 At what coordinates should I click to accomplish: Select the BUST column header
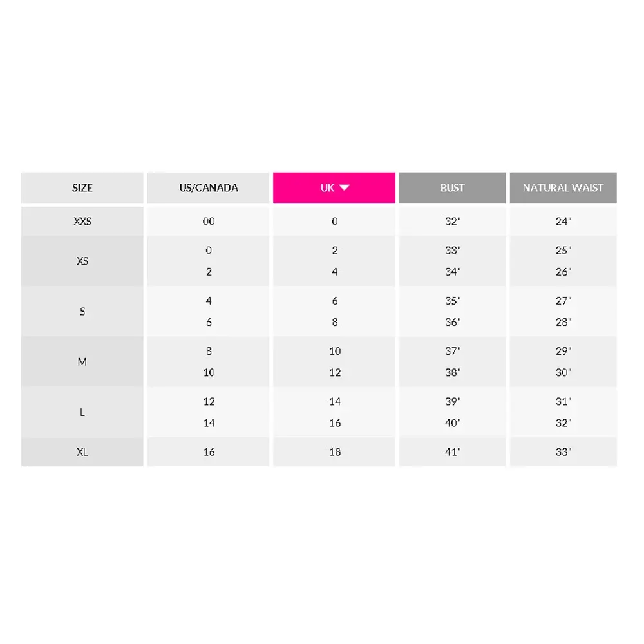click(x=452, y=187)
